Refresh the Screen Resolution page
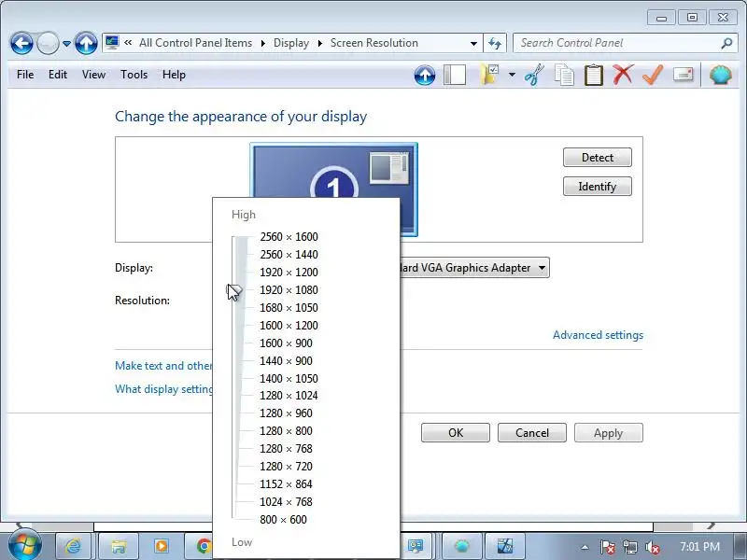The image size is (747, 560). [495, 43]
